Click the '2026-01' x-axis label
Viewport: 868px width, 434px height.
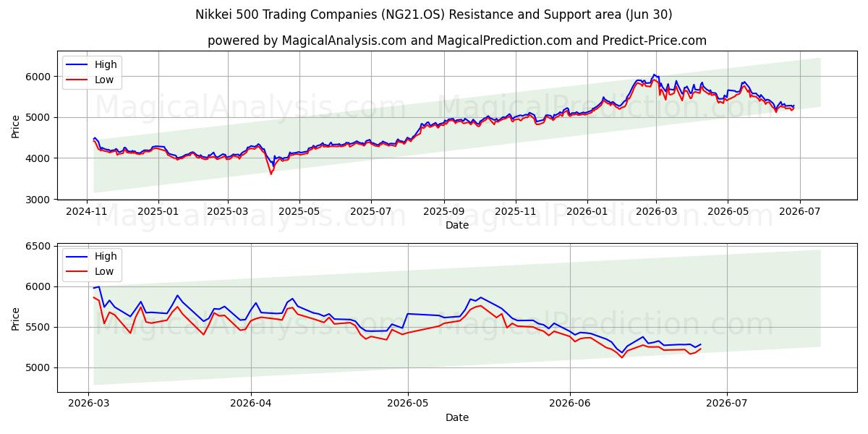587,213
